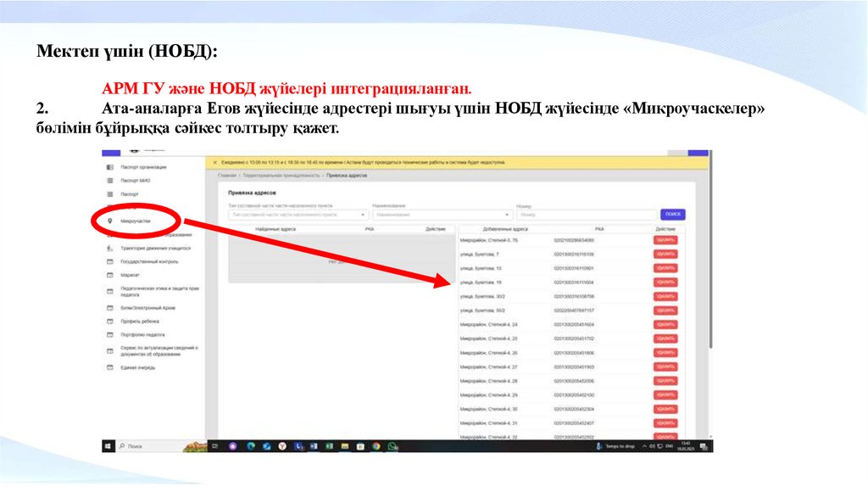Open the Windows Start menu
Viewport: 868px width, 487px height.
click(108, 446)
